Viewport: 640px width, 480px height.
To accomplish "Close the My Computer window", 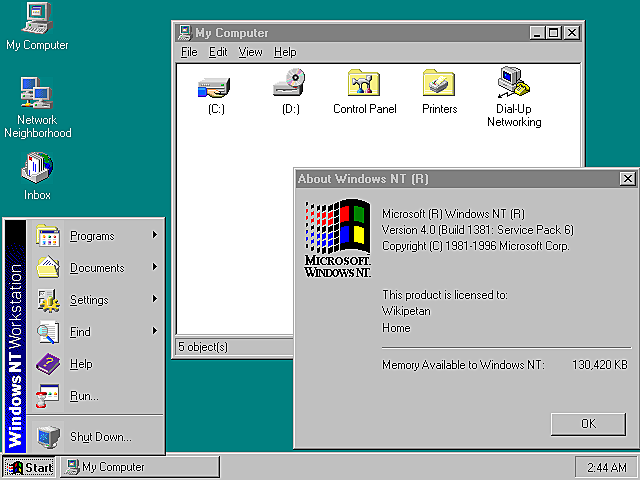I will [572, 33].
